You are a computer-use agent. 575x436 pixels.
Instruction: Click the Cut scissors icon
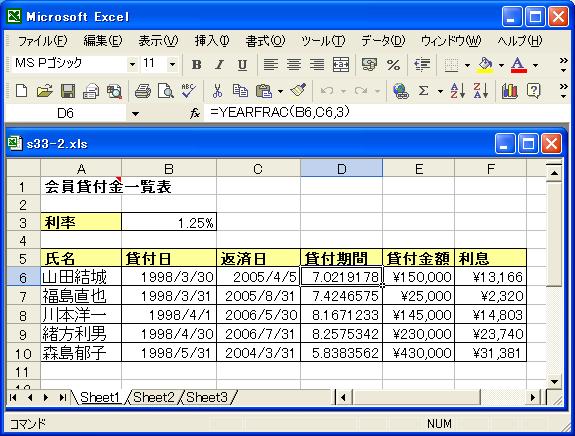click(x=217, y=91)
